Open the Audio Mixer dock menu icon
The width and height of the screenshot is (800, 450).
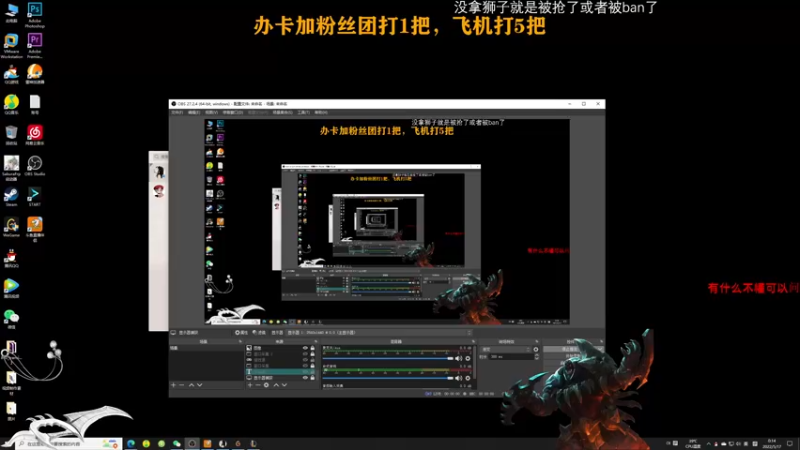tap(473, 341)
